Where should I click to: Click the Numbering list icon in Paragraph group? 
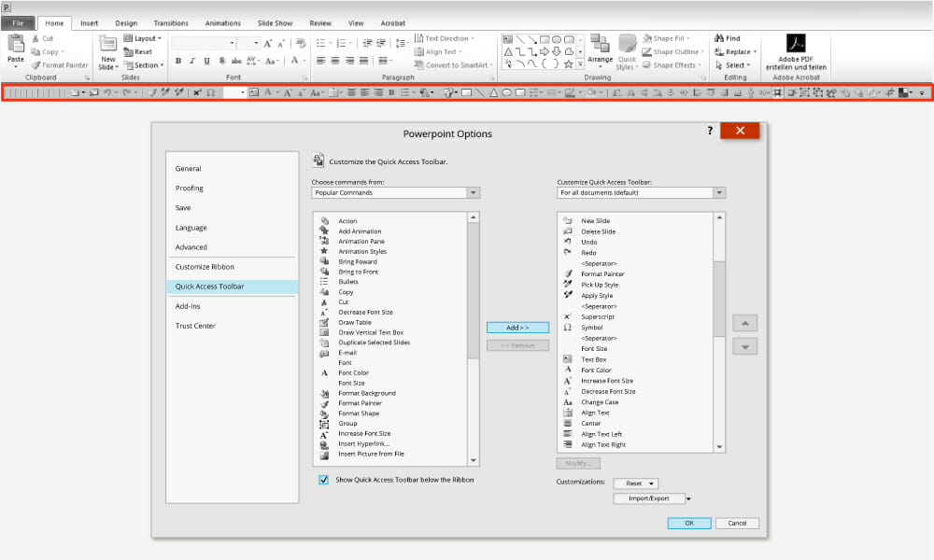pos(341,44)
